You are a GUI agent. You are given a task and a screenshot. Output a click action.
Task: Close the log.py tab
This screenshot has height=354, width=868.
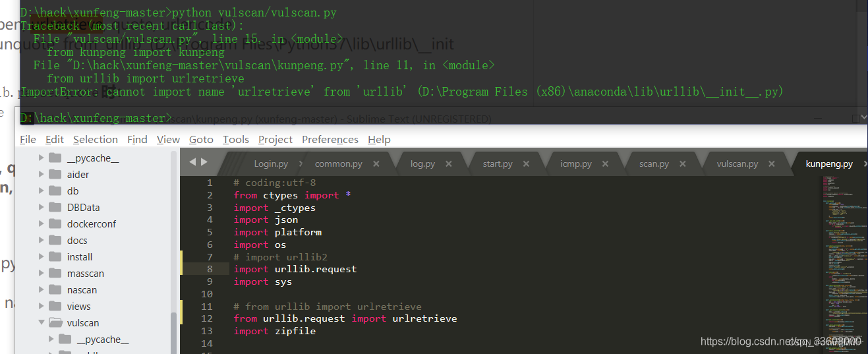tap(449, 163)
